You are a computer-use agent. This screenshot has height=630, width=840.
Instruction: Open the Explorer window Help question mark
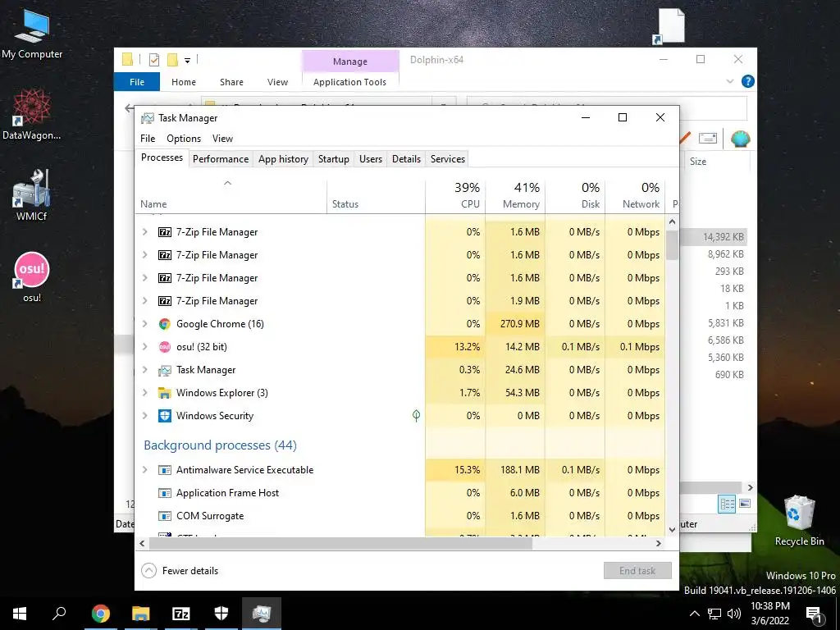[748, 81]
